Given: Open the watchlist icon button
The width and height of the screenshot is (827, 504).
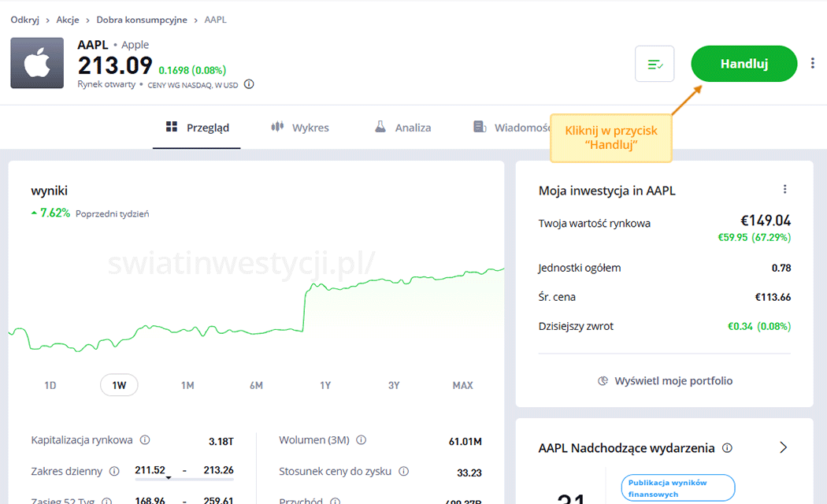Looking at the screenshot, I should 655,64.
